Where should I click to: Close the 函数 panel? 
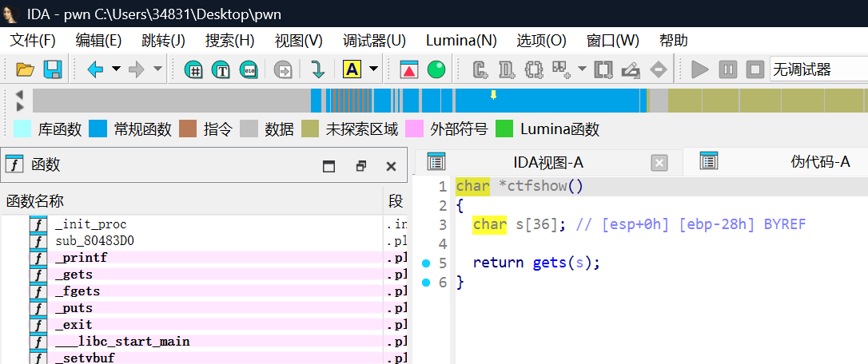coord(391,166)
